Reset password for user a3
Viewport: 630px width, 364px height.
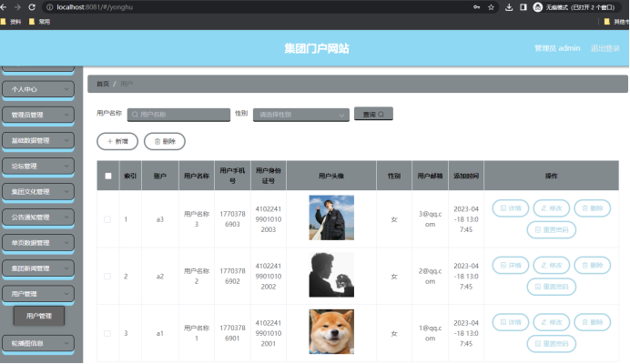pyautogui.click(x=552, y=230)
